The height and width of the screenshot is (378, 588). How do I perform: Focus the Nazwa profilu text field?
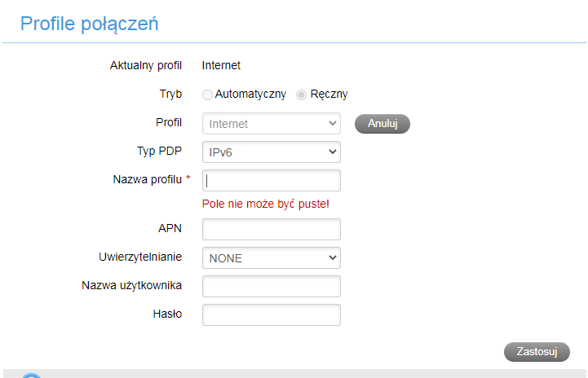(271, 180)
